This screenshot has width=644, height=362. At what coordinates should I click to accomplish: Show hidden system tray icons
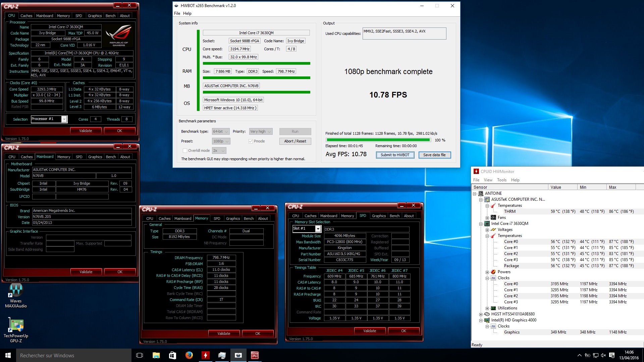click(579, 355)
